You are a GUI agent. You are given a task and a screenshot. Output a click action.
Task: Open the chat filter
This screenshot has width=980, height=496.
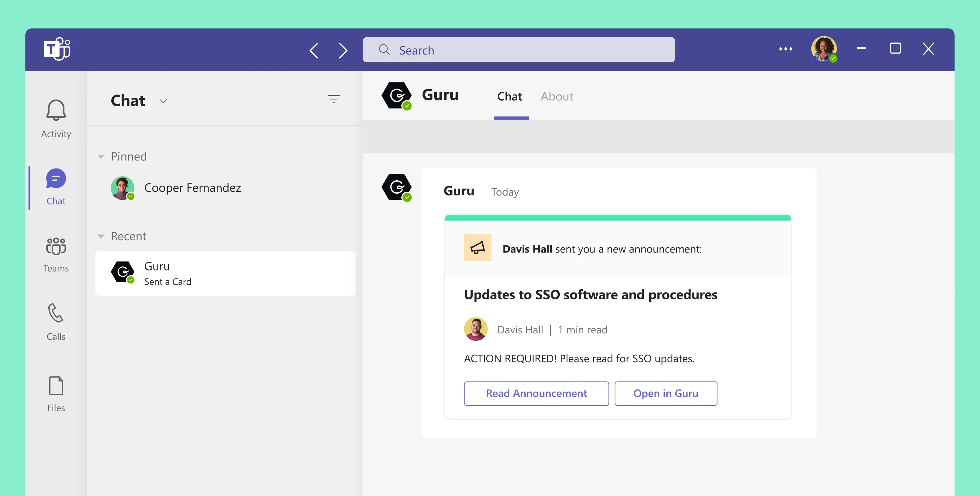pyautogui.click(x=334, y=99)
